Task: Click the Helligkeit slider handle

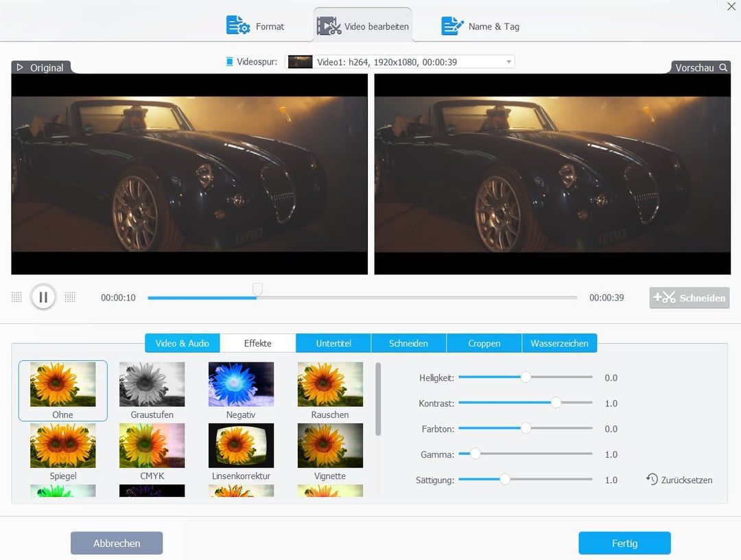Action: click(x=526, y=377)
